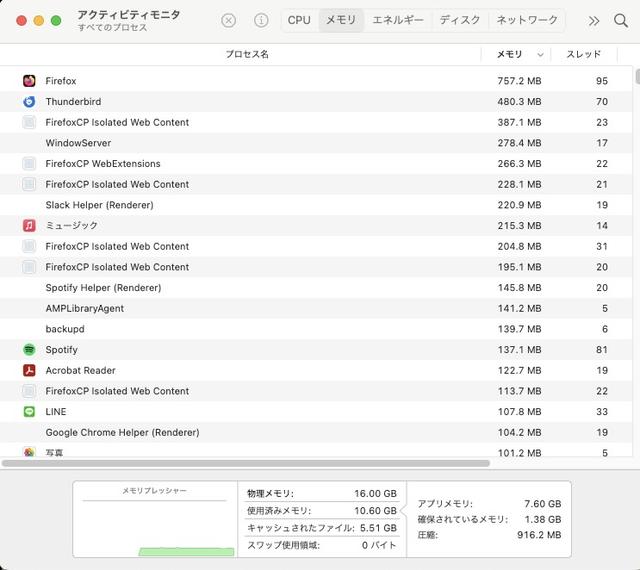Image resolution: width=640 pixels, height=570 pixels.
Task: Click the FirefoxCP WebExtensions process icon
Action: [x=29, y=164]
